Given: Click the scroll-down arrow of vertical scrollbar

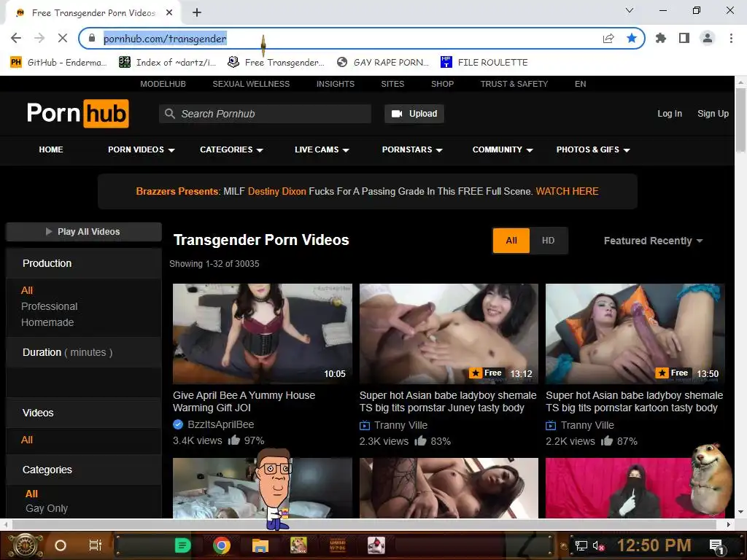Looking at the screenshot, I should click(740, 513).
